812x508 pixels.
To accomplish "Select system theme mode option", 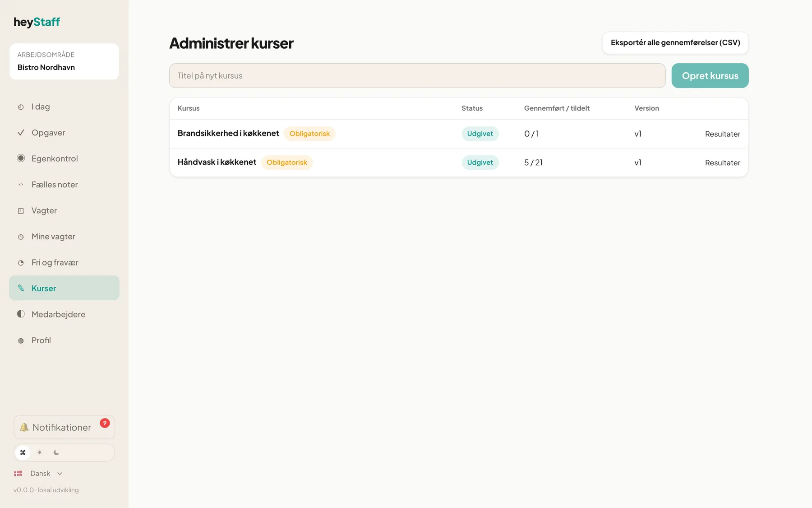I will 23,452.
